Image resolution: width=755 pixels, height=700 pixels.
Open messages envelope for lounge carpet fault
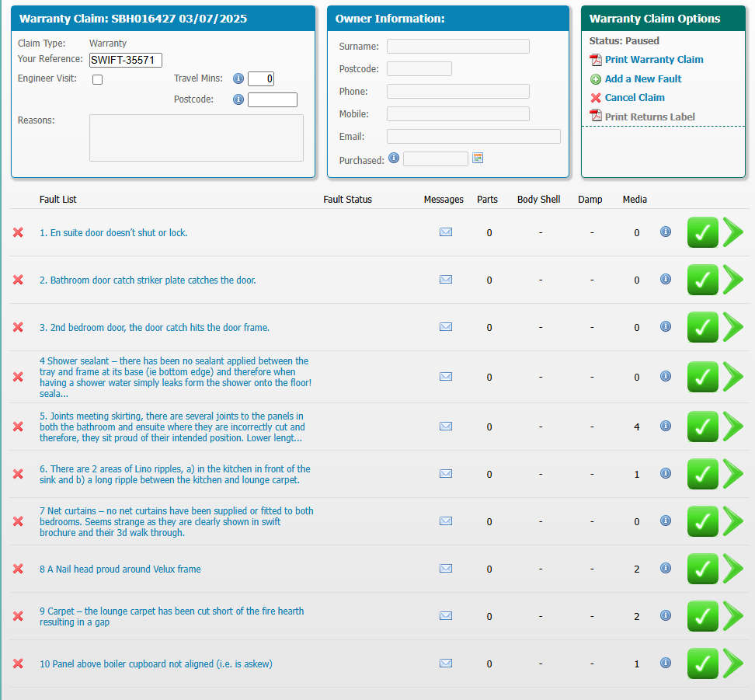click(x=446, y=616)
